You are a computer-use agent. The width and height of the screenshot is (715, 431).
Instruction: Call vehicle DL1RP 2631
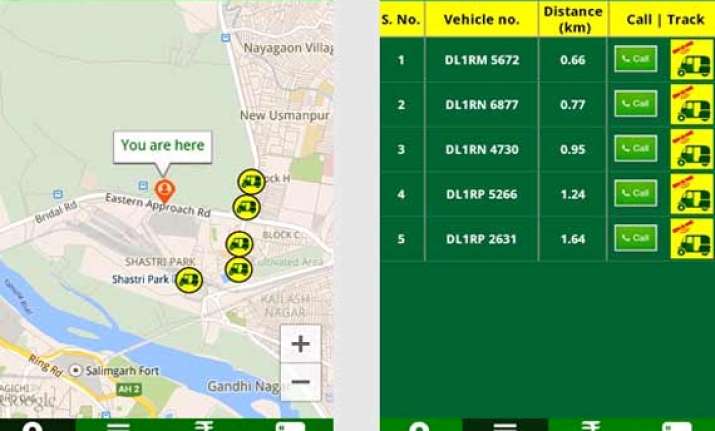pos(635,238)
